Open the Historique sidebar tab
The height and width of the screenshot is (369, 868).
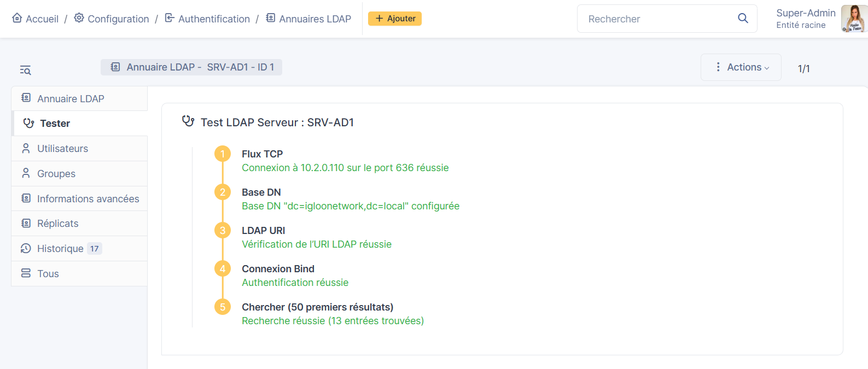79,249
